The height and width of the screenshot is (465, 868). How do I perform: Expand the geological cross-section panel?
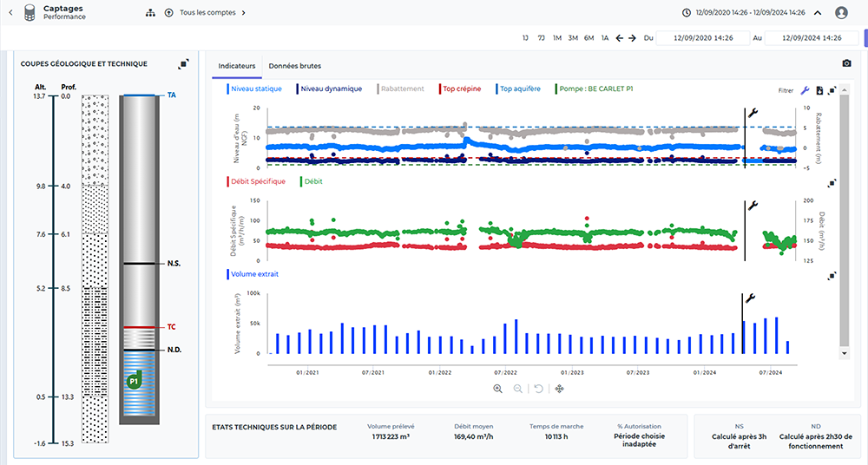pyautogui.click(x=183, y=64)
